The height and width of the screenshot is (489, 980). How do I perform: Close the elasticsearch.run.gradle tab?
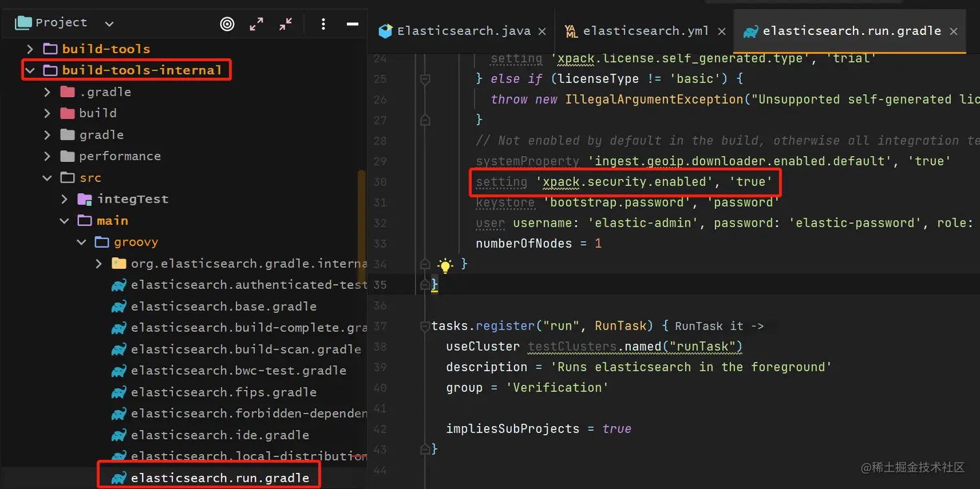(x=953, y=31)
